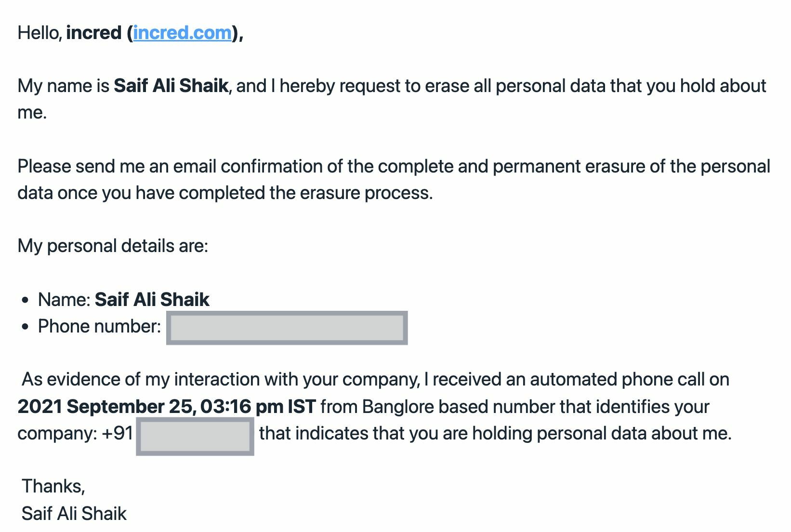791x532 pixels.
Task: Click the 'Thanks,' closing line
Action: click(x=53, y=487)
